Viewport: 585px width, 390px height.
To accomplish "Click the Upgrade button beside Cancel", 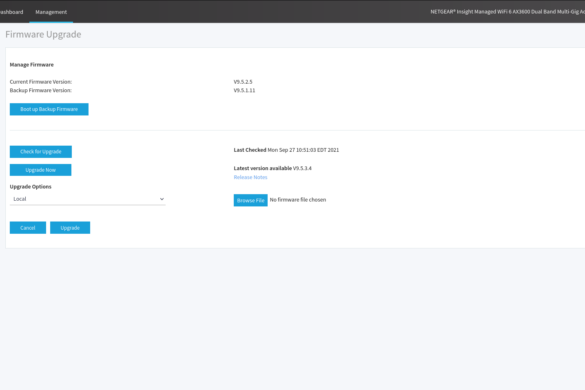I will click(70, 228).
